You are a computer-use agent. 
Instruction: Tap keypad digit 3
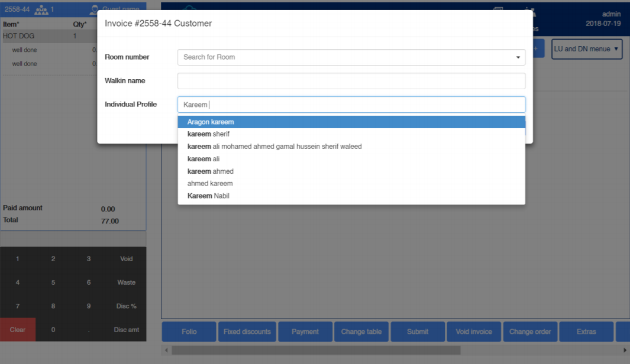point(88,259)
